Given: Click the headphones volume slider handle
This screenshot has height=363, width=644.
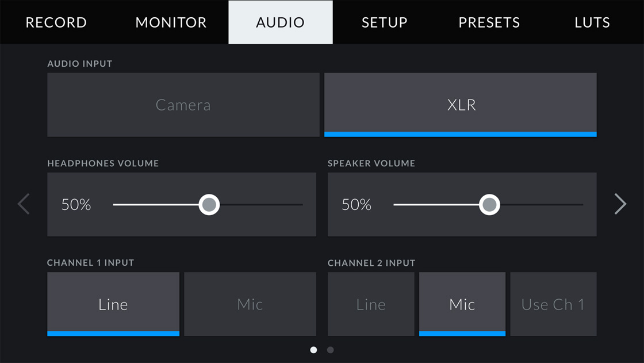Looking at the screenshot, I should point(209,204).
